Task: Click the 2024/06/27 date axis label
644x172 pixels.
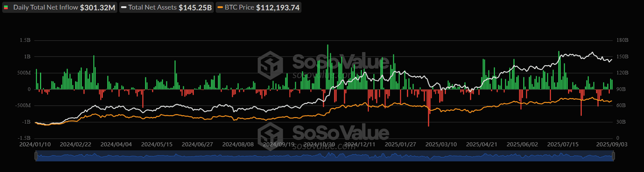Action: [197, 144]
